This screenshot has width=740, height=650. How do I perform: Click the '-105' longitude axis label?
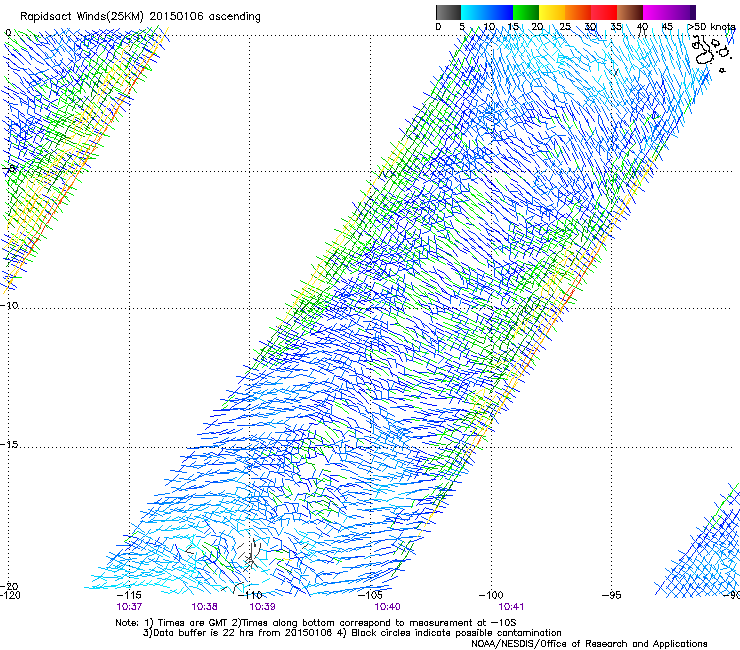370,595
